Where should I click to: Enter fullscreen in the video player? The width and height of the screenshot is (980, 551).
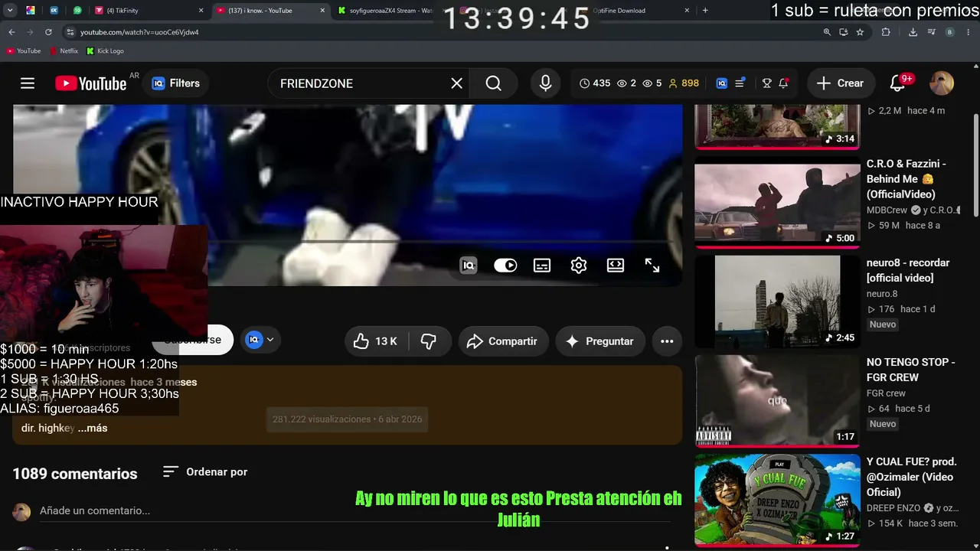click(x=652, y=266)
